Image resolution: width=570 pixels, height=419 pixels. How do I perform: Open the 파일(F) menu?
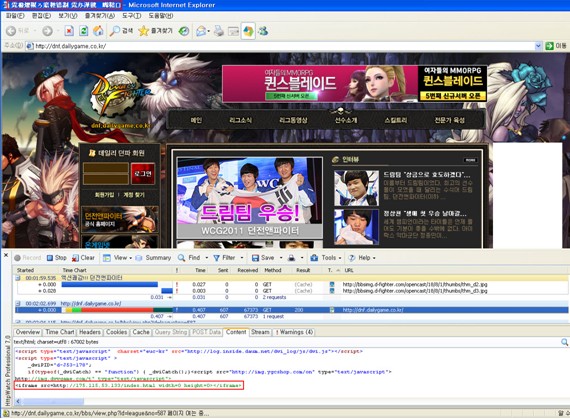click(x=15, y=16)
